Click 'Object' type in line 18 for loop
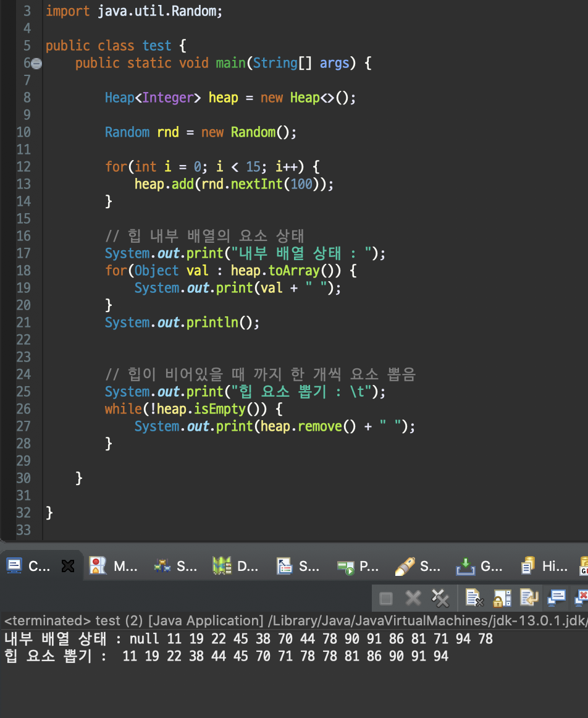This screenshot has height=718, width=588. [x=156, y=271]
